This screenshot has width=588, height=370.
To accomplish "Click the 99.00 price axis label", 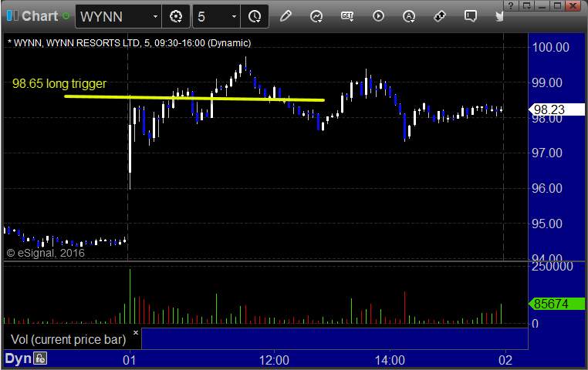I will click(x=547, y=82).
